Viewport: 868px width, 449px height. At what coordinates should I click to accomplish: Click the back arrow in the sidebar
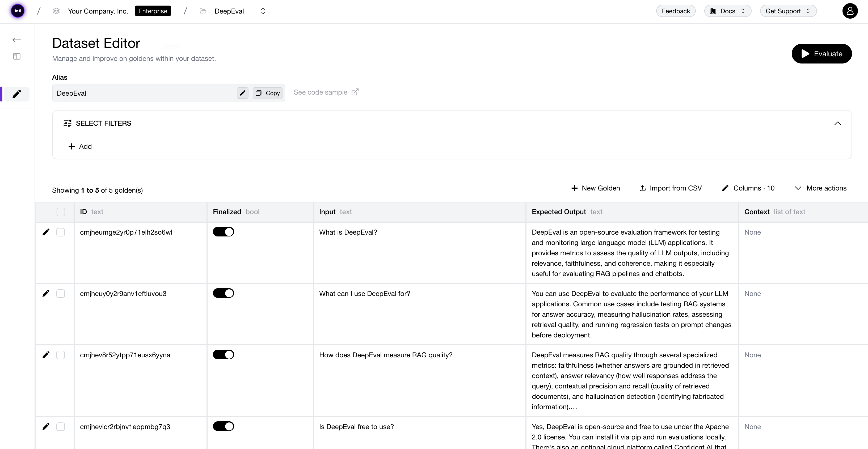[x=16, y=39]
